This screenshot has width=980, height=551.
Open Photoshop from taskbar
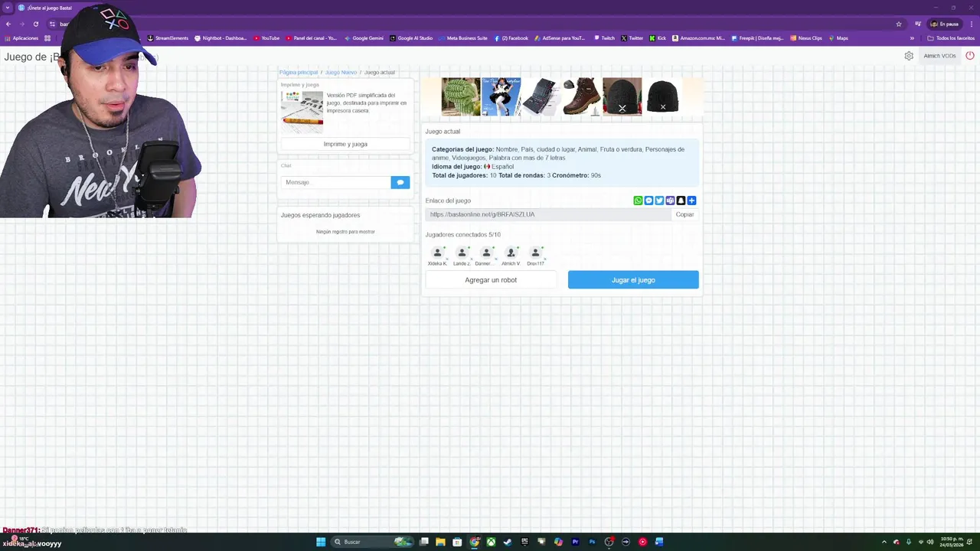click(x=592, y=542)
